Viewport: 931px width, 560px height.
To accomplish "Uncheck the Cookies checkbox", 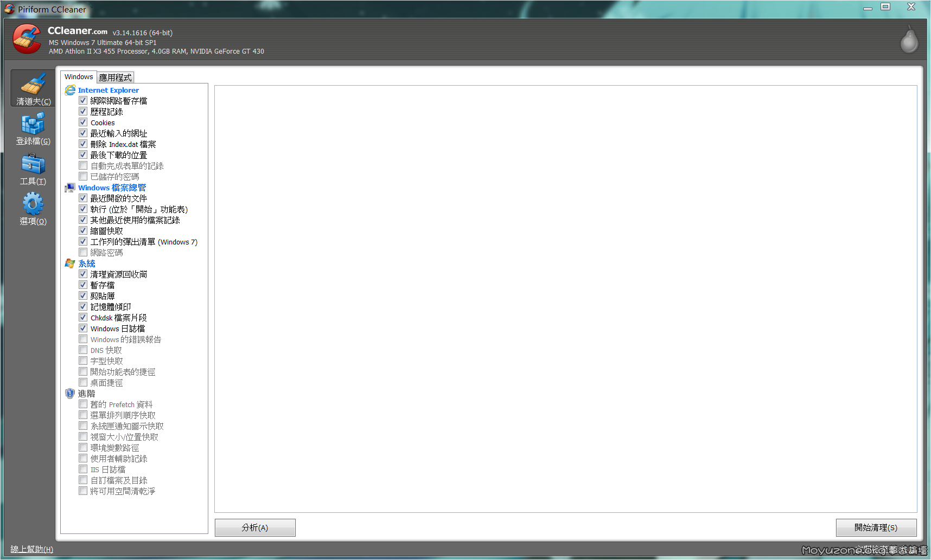I will tap(83, 122).
